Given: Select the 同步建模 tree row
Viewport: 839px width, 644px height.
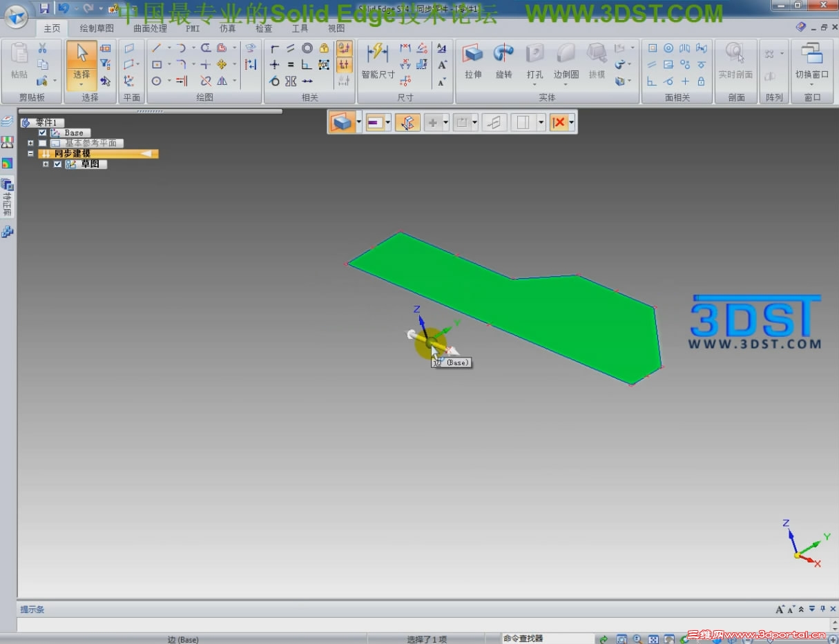Looking at the screenshot, I should (98, 153).
